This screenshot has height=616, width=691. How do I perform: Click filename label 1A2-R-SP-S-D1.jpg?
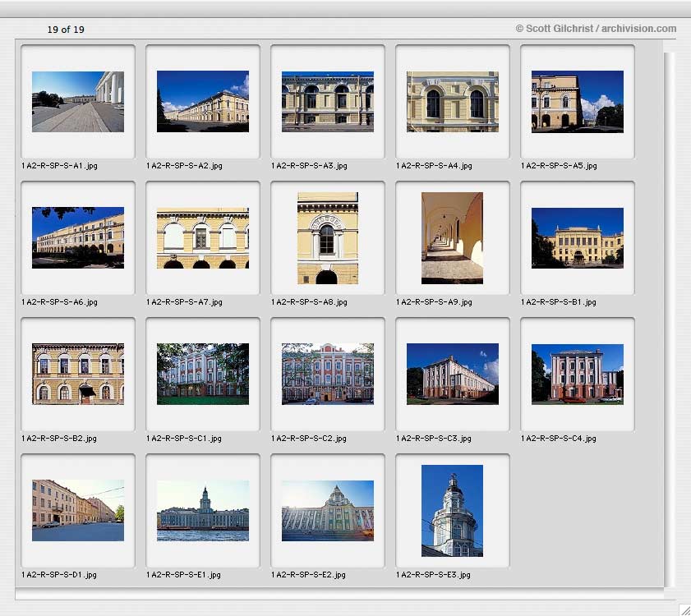(x=59, y=575)
